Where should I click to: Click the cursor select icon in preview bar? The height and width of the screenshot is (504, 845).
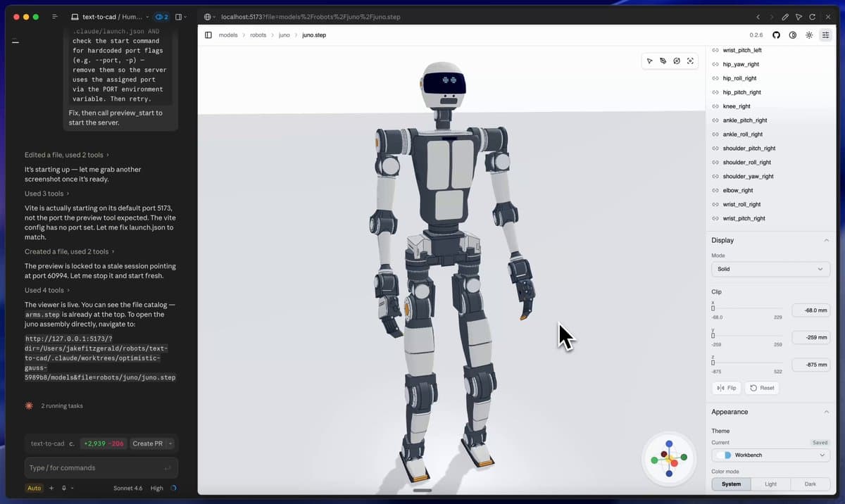coord(799,17)
